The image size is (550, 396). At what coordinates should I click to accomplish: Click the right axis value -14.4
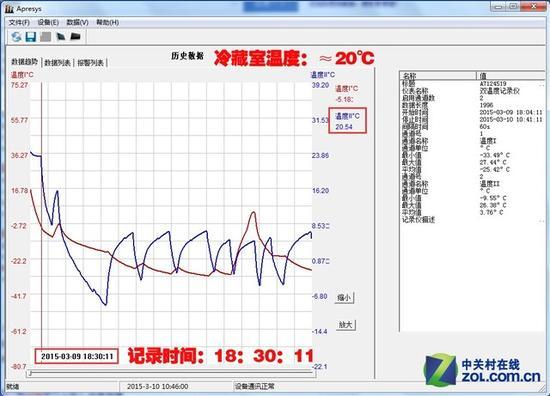[320, 331]
